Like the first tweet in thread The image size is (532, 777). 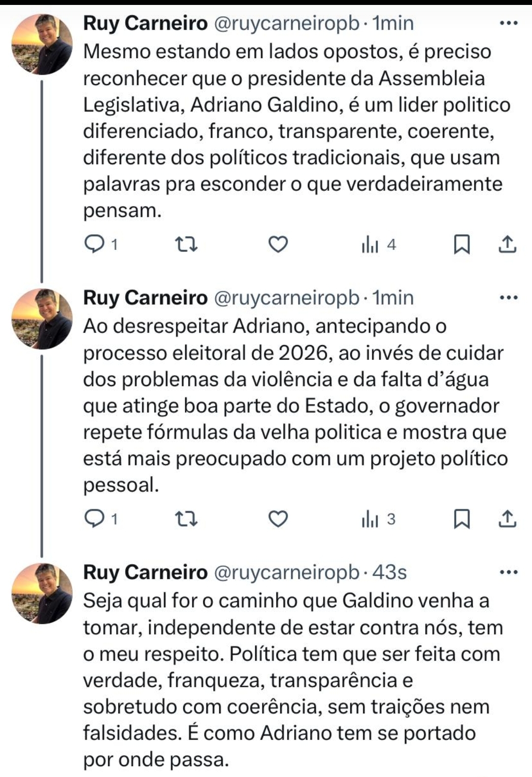coord(278,244)
